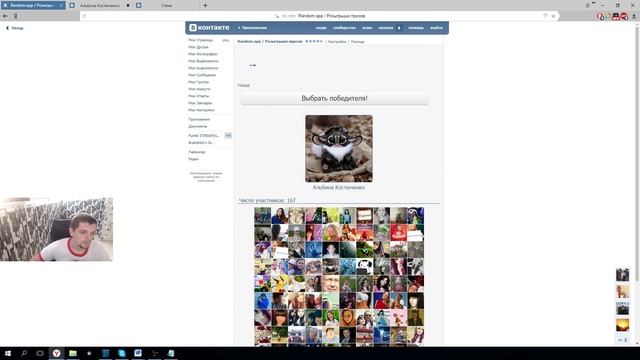Open the winner name link Альбина Костюченко

(x=339, y=187)
